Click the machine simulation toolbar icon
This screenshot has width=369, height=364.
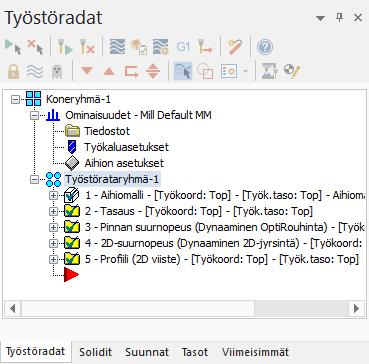pyautogui.click(x=270, y=71)
